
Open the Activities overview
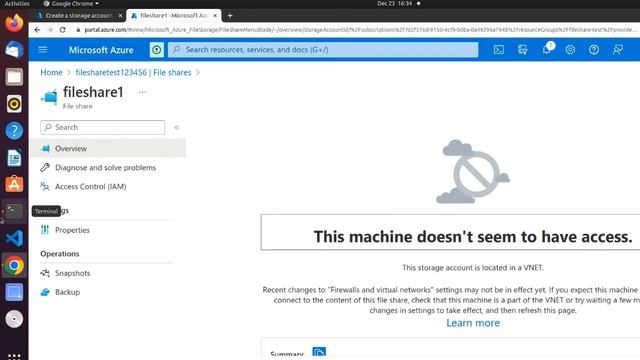[17, 3]
